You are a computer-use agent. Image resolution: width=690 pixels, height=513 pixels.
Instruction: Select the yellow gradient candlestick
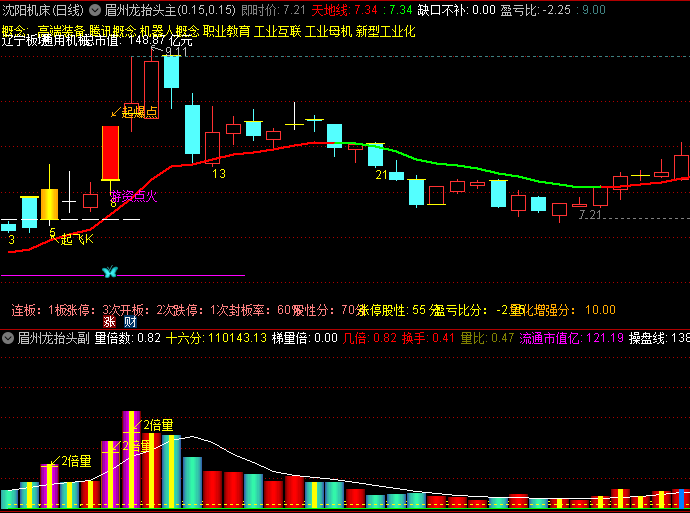(x=49, y=204)
